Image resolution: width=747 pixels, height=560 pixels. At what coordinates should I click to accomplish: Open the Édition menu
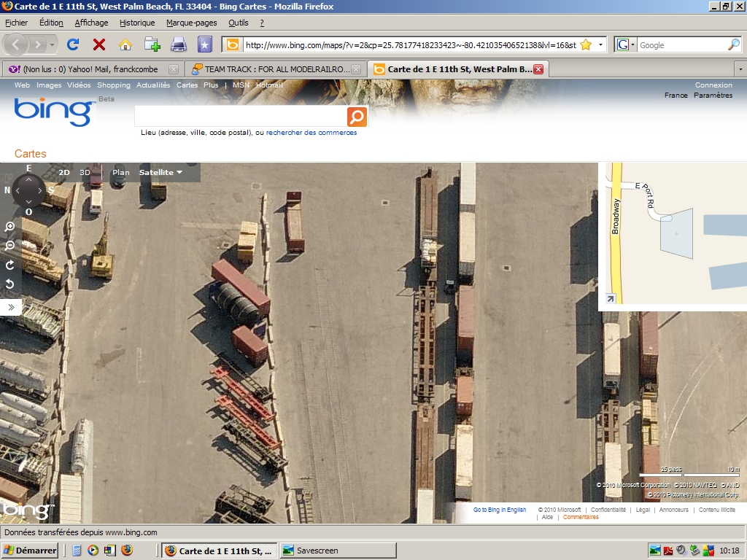coord(51,23)
